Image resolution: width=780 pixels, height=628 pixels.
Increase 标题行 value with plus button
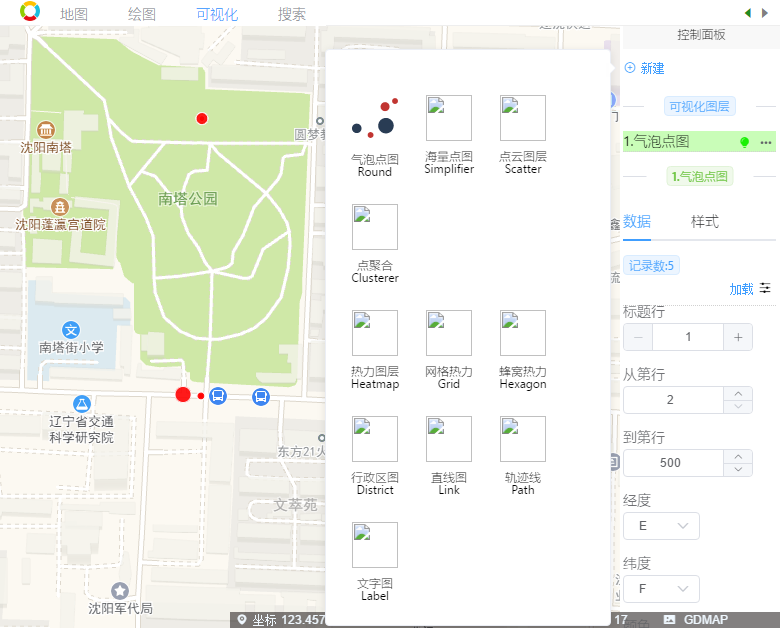click(738, 337)
